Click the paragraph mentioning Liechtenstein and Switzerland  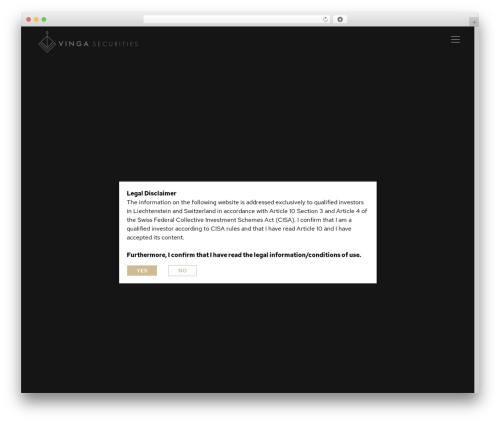tap(247, 220)
